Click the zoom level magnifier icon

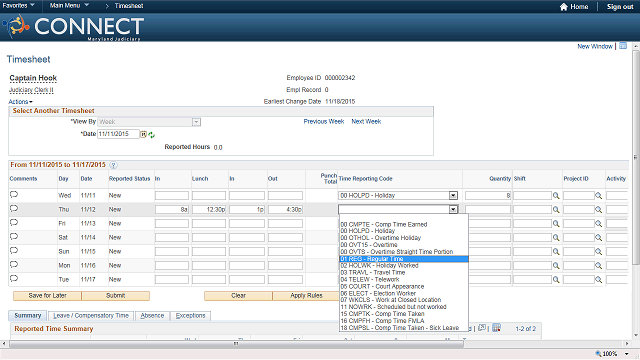(598, 354)
